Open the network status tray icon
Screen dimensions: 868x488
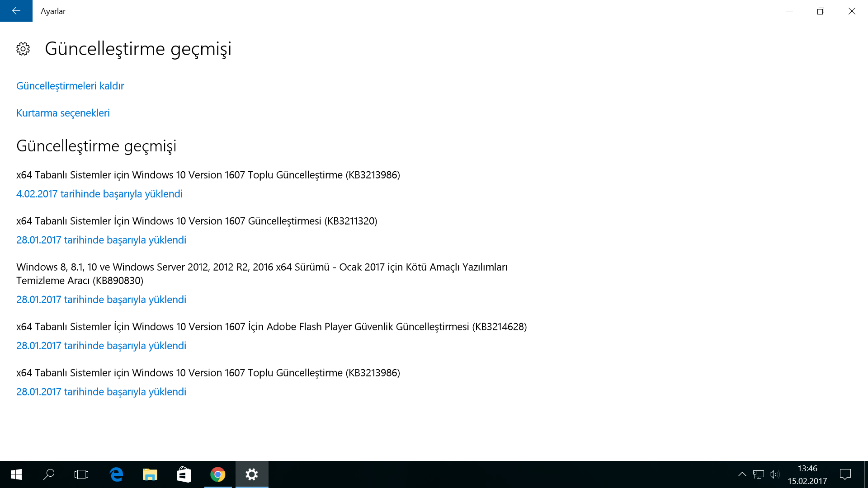click(x=758, y=474)
